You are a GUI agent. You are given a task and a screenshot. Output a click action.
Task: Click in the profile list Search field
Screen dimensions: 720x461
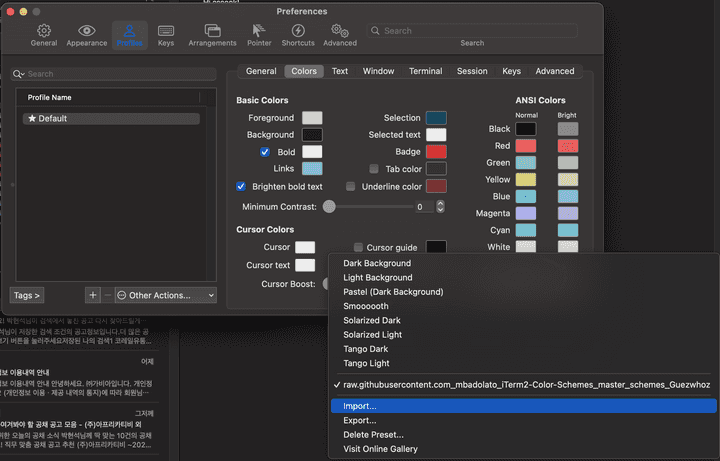pos(113,74)
